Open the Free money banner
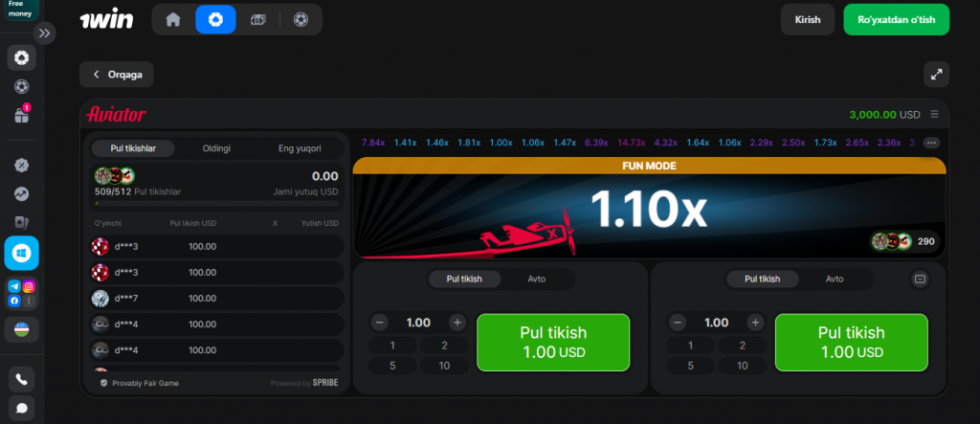The width and height of the screenshot is (980, 424). [21, 9]
